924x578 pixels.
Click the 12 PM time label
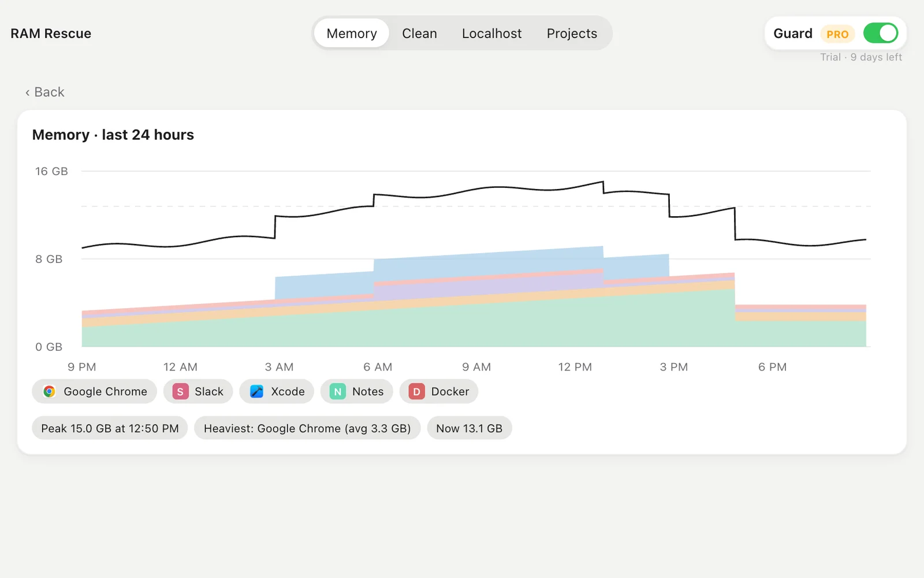[x=575, y=367]
